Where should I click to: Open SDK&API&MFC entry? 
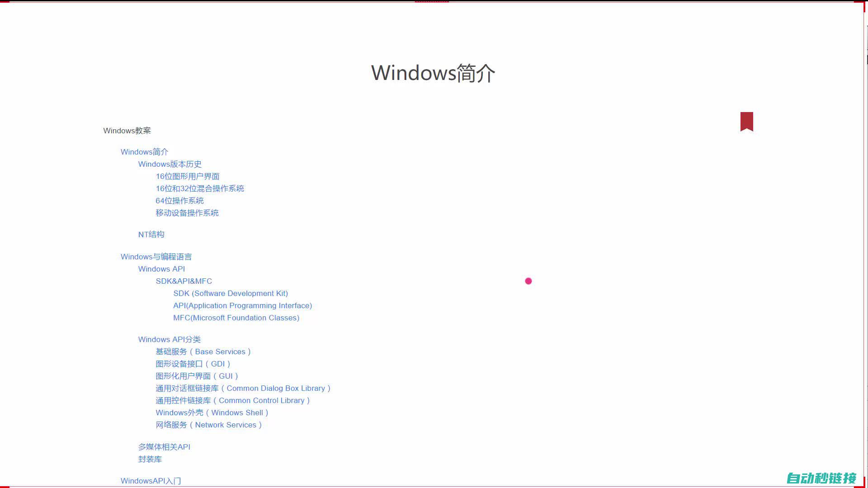184,281
